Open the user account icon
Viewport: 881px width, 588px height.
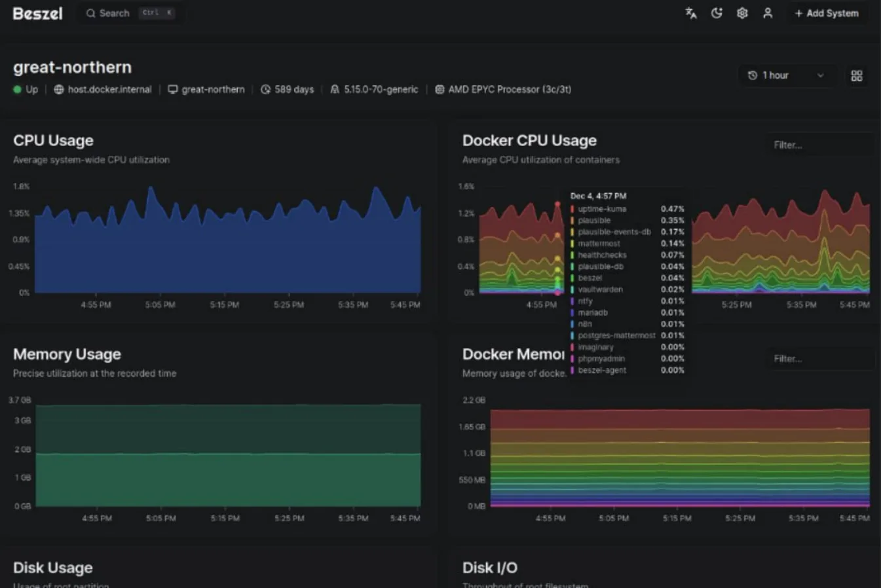point(768,13)
